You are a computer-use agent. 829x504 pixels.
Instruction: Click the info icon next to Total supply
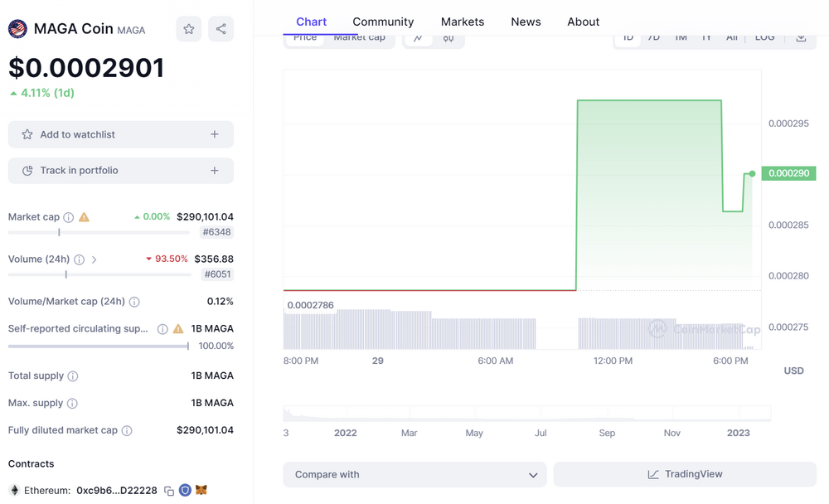click(73, 376)
